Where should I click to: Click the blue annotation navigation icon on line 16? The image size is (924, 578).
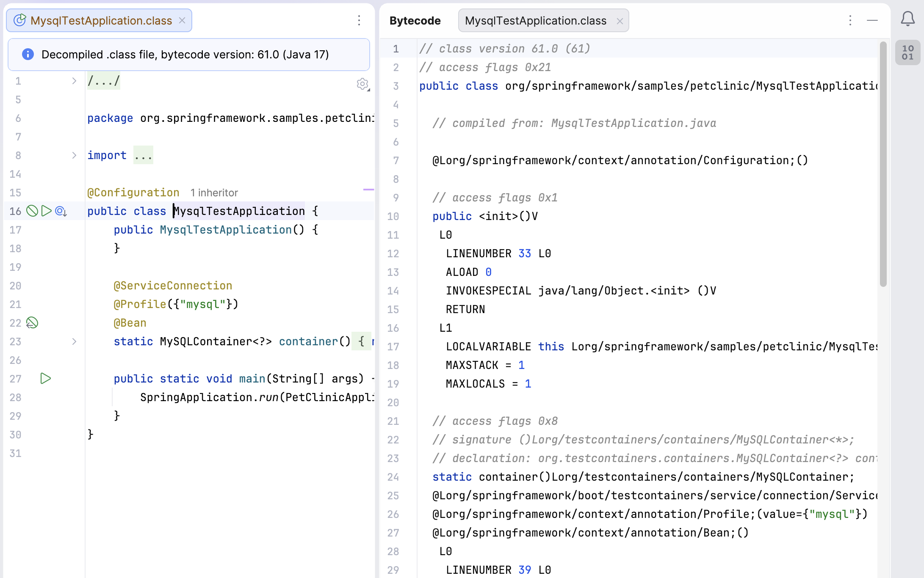pyautogui.click(x=60, y=211)
